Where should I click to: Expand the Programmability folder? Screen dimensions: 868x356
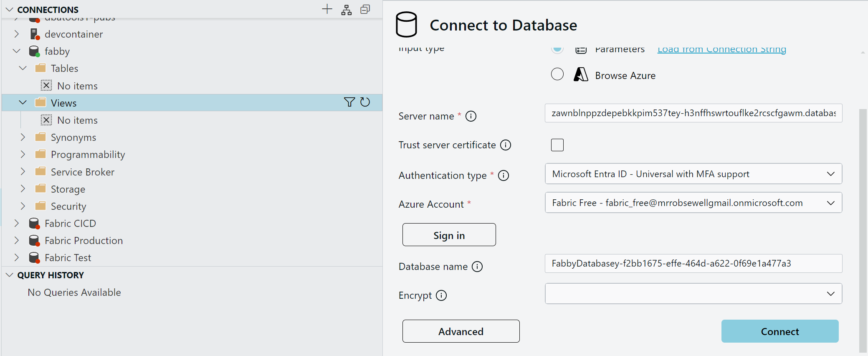point(23,154)
